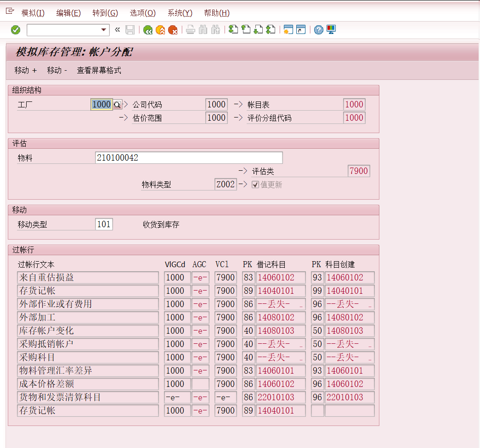Select the 外部作业或有费用 posting line
The height and width of the screenshot is (448, 480).
point(88,304)
